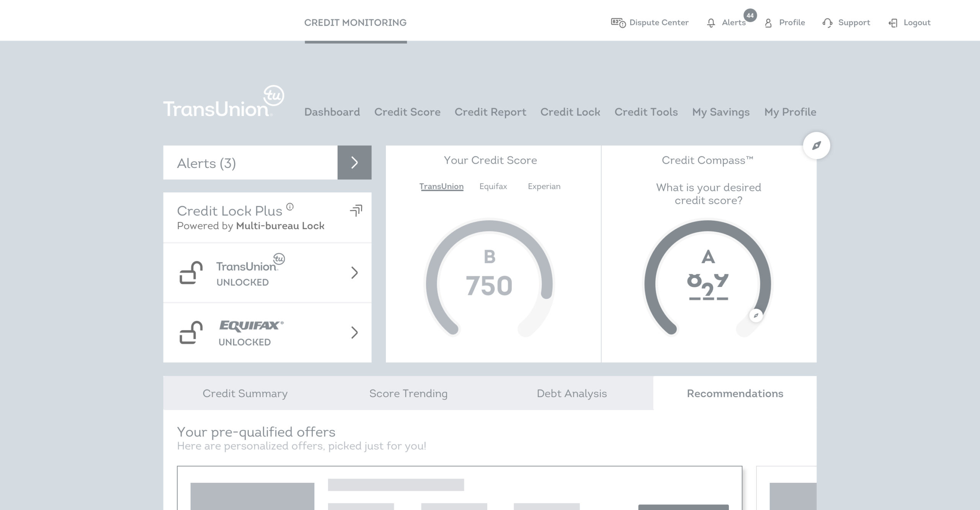The width and height of the screenshot is (980, 510).
Task: Select the Experian credit score tab
Action: [543, 187]
